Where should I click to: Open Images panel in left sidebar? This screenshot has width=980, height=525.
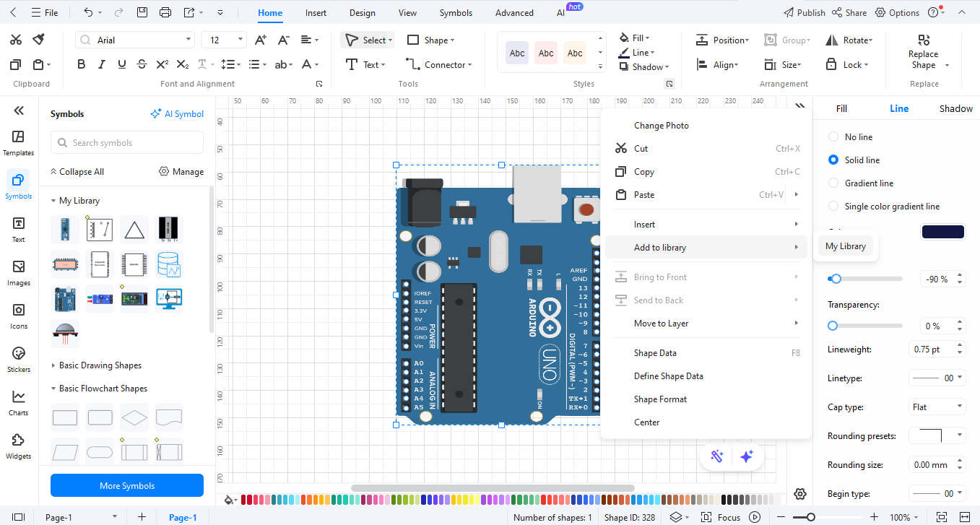pyautogui.click(x=19, y=273)
